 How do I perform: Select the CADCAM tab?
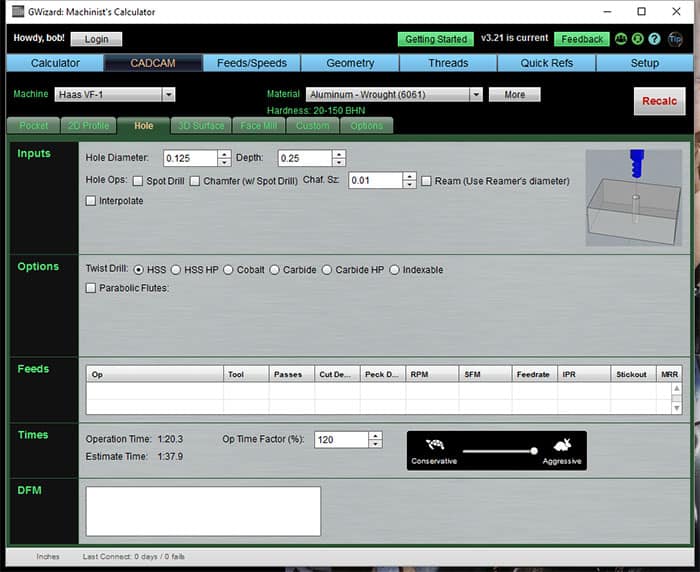(x=153, y=63)
